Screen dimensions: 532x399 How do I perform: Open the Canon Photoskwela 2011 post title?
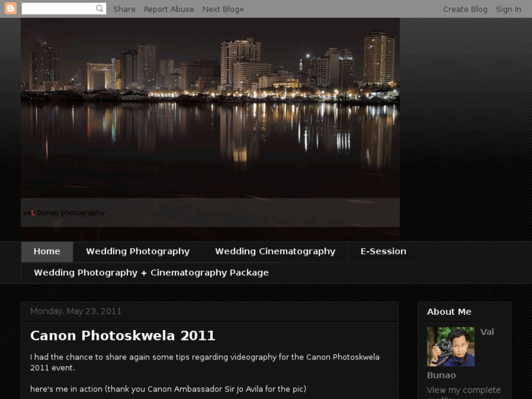(x=123, y=335)
